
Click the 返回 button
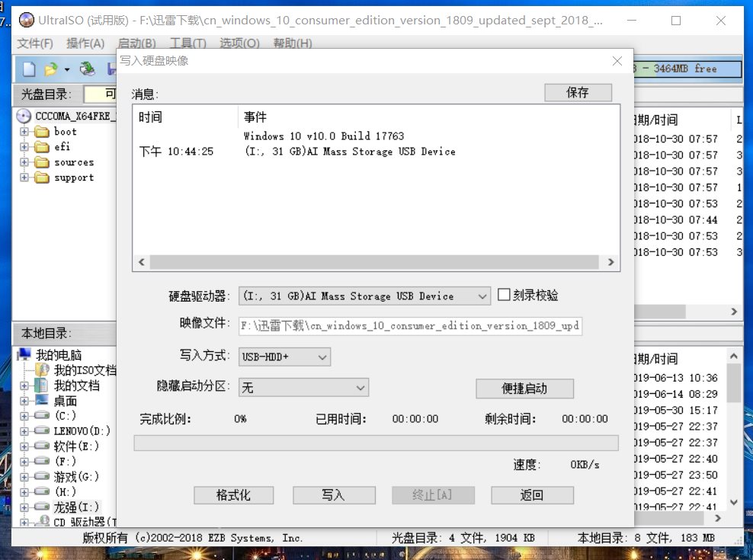tap(532, 495)
